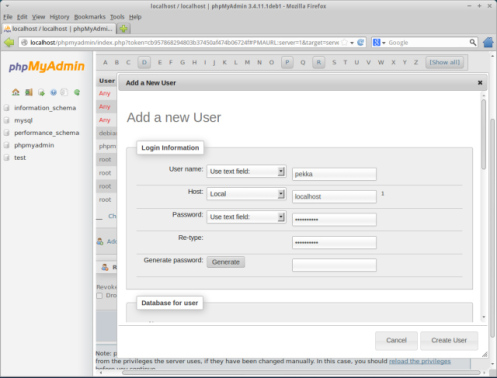Go back with the browser back arrow

[x=9, y=43]
